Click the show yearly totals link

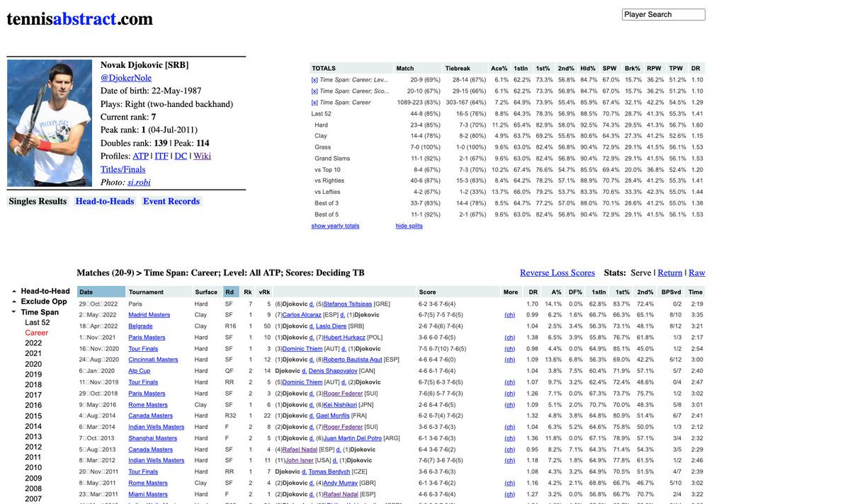tap(335, 226)
